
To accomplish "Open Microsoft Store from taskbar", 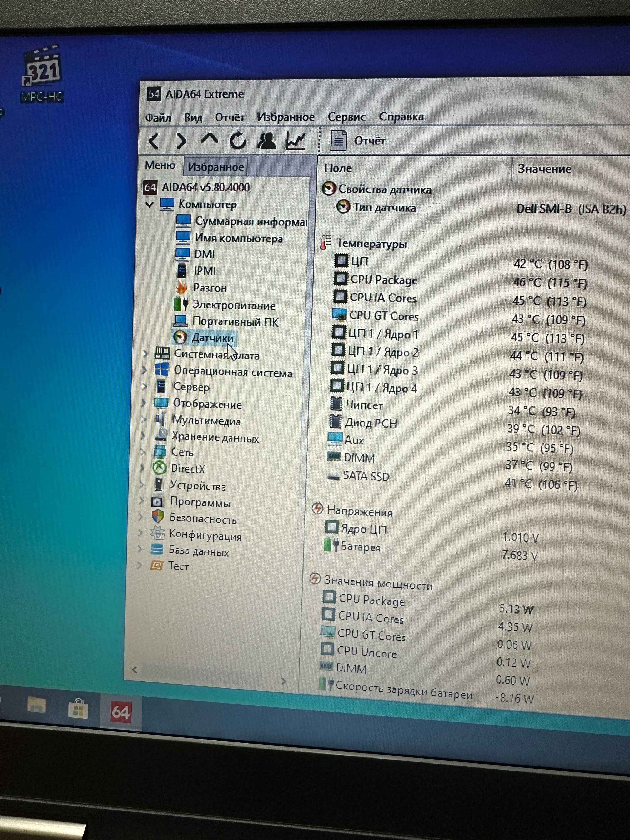I will coord(78,709).
